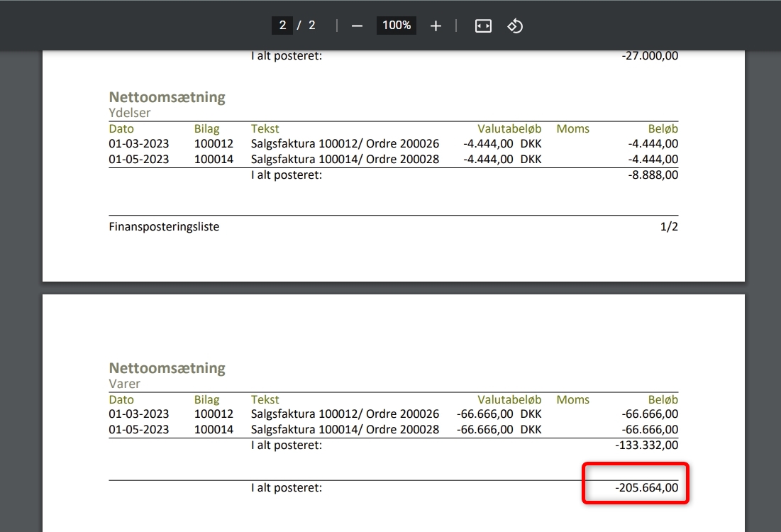Click the Finansposteringsliste footer text
The width and height of the screenshot is (781, 532).
164,227
